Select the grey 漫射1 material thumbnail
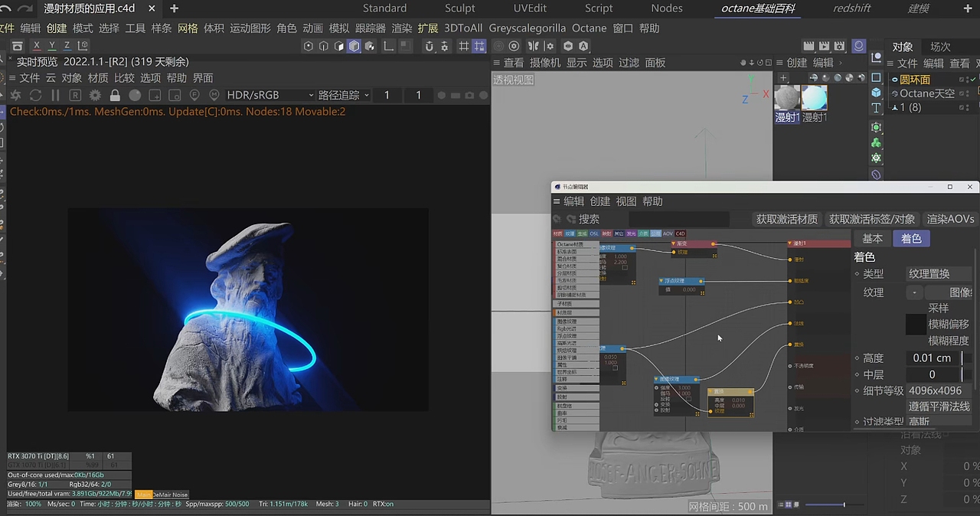Screen dimensions: 980x516 787,98
